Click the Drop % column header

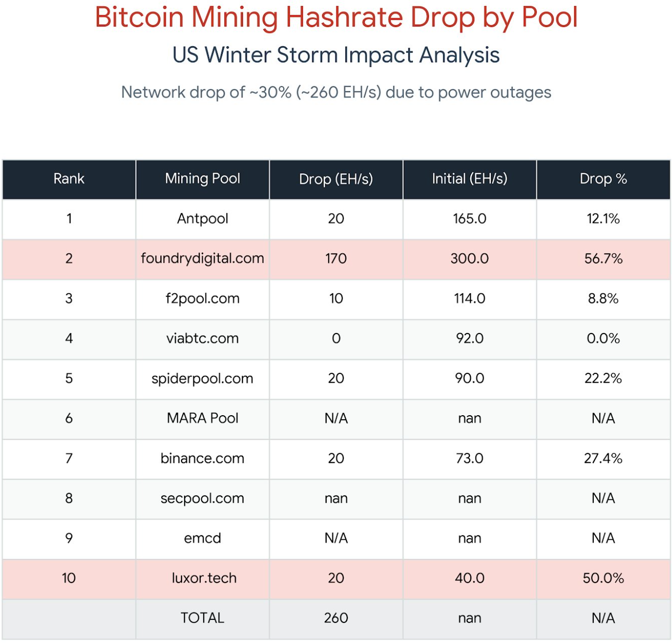click(603, 179)
